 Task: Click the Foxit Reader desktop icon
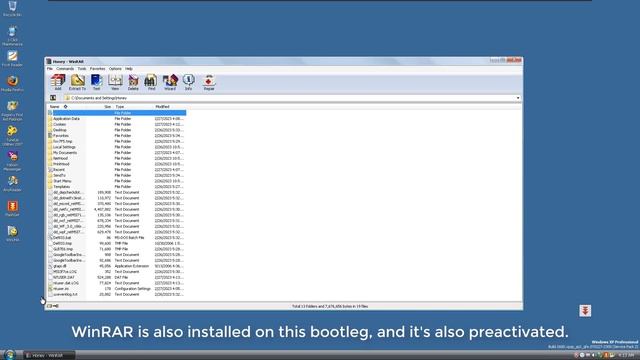click(12, 59)
